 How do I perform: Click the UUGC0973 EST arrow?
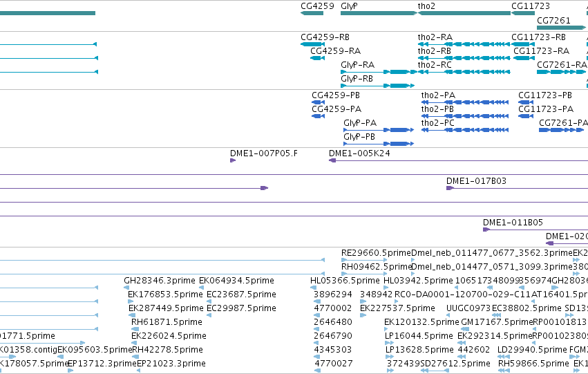click(448, 315)
